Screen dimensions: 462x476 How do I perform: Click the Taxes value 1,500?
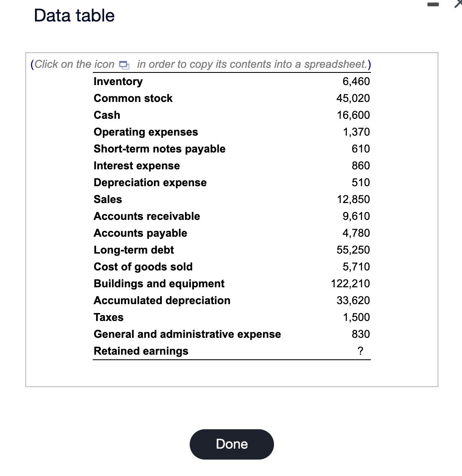[x=355, y=317]
